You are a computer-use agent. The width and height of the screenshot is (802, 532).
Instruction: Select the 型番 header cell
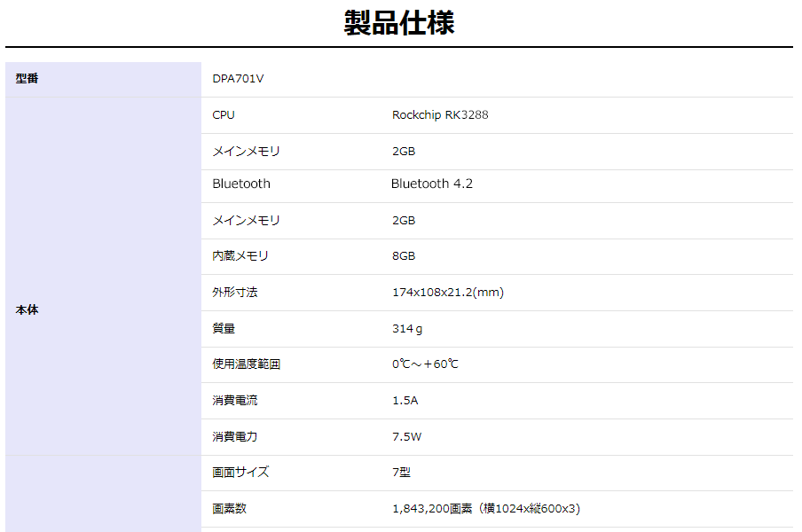[103, 79]
